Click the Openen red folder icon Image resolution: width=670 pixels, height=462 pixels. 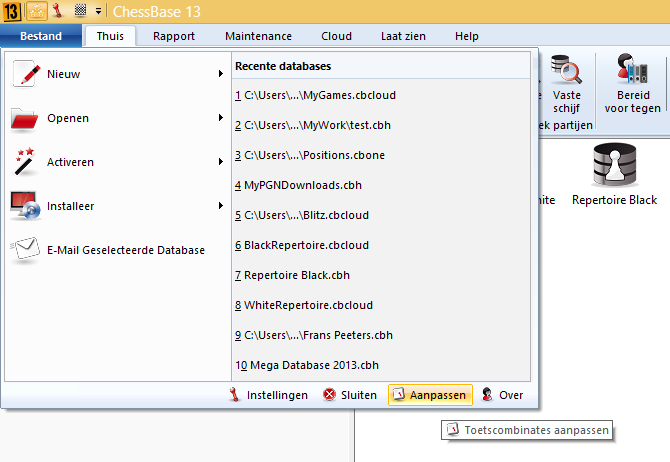click(x=24, y=119)
